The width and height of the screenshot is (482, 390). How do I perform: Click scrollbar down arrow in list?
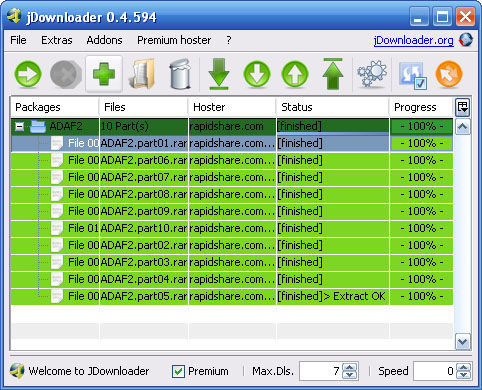tap(463, 341)
